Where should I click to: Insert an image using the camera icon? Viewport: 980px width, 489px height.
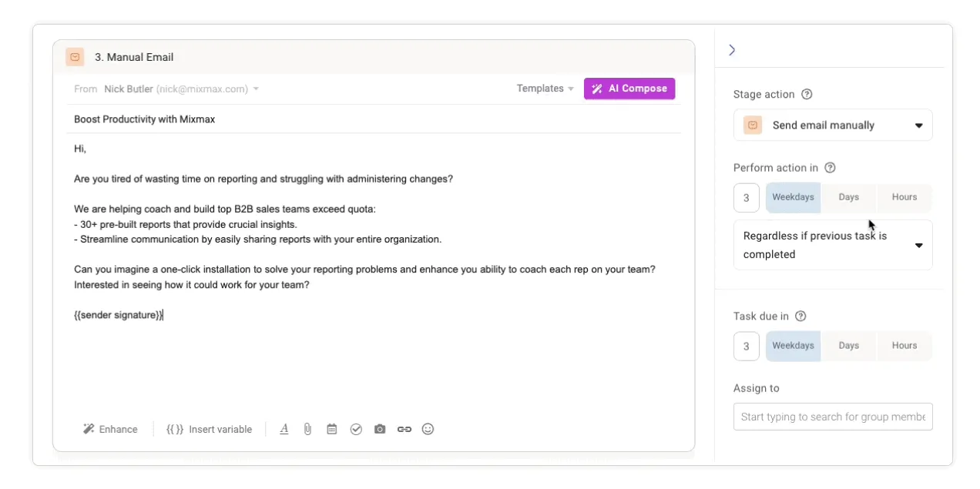coord(380,429)
